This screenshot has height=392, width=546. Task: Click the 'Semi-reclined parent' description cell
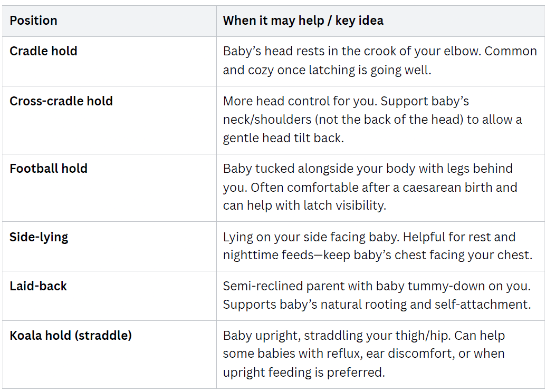point(380,296)
